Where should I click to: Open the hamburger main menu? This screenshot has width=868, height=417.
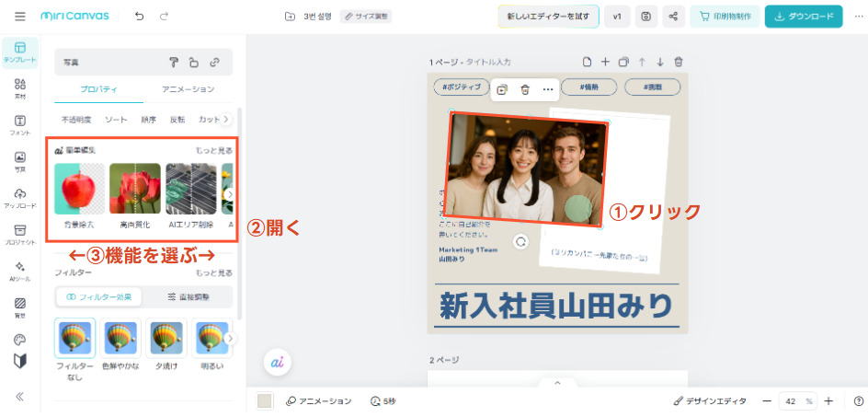click(x=20, y=16)
